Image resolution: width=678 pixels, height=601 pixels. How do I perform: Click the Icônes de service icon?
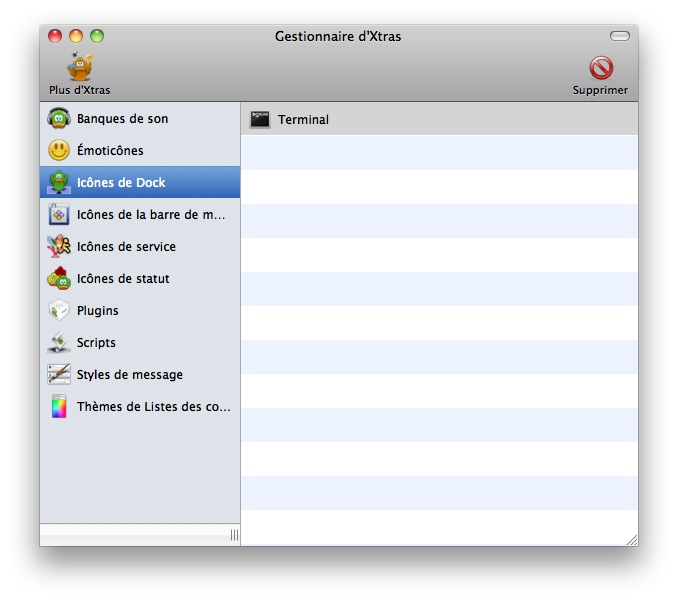click(x=59, y=247)
